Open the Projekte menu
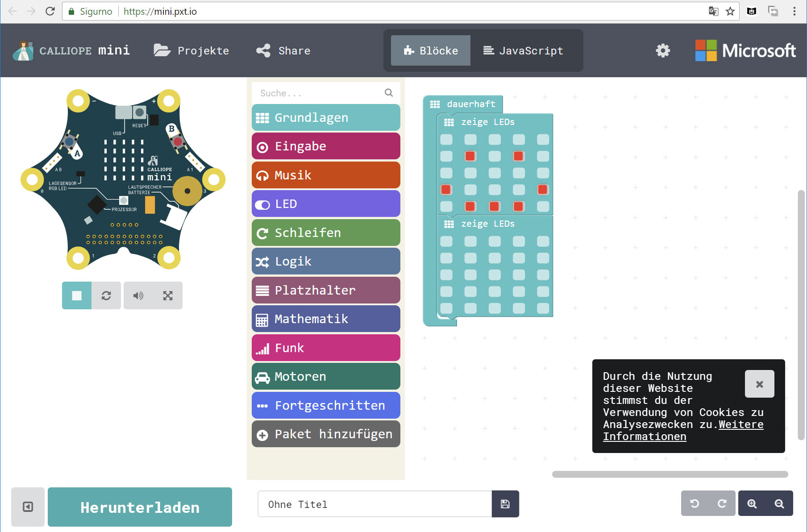The width and height of the screenshot is (807, 532). coord(191,50)
